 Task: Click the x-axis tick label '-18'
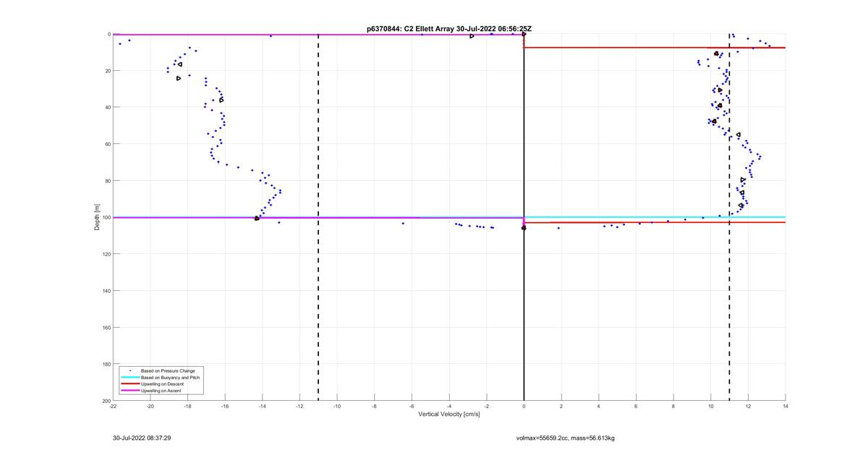point(187,406)
